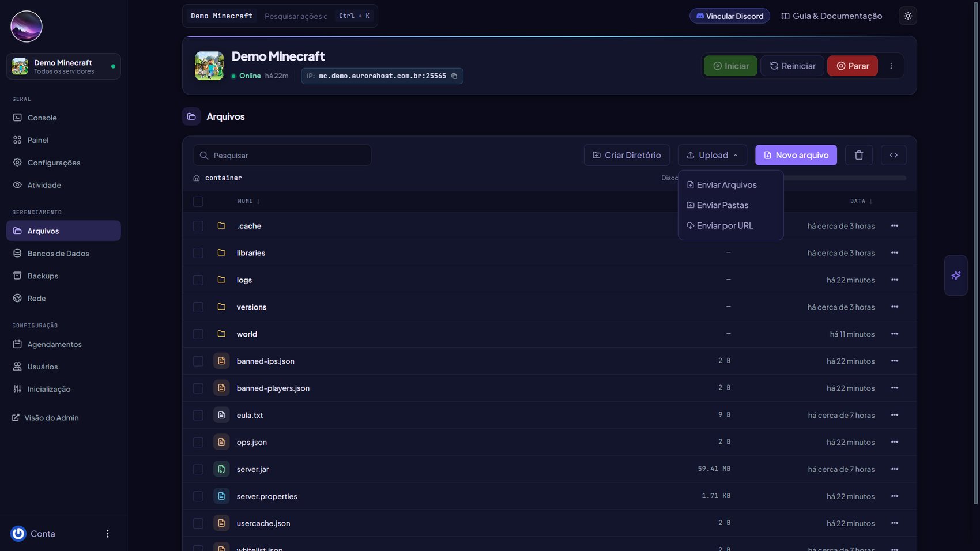Viewport: 980px width, 551px height.
Task: Sort files by Nome column
Action: click(x=249, y=201)
